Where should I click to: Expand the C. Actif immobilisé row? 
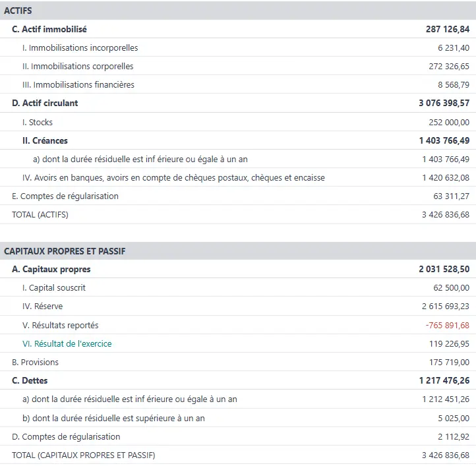tap(49, 29)
